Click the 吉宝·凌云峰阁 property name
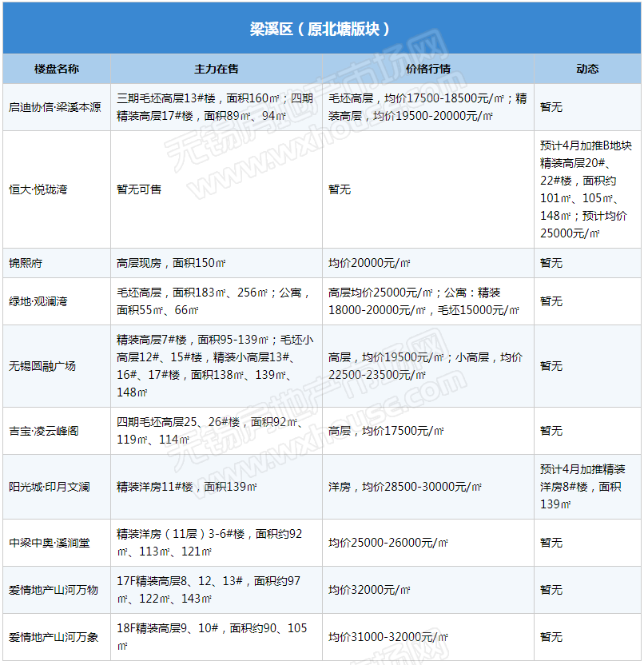The height and width of the screenshot is (665, 644). pos(44,431)
